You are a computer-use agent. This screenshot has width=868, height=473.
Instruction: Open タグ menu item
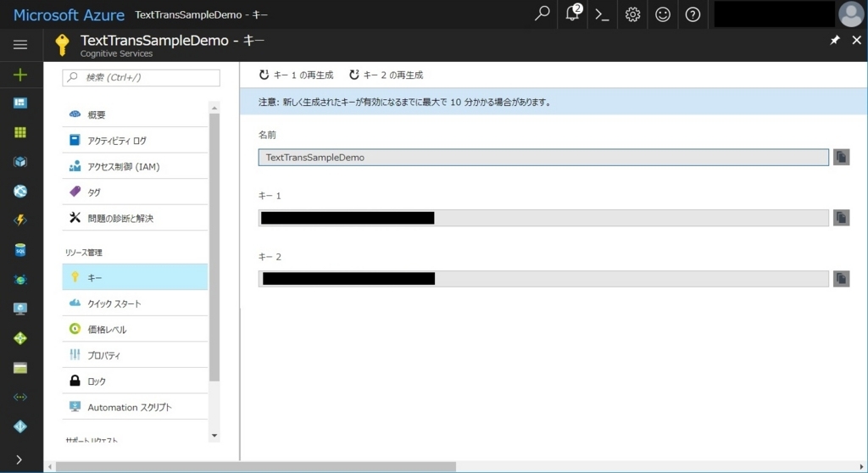[135, 192]
